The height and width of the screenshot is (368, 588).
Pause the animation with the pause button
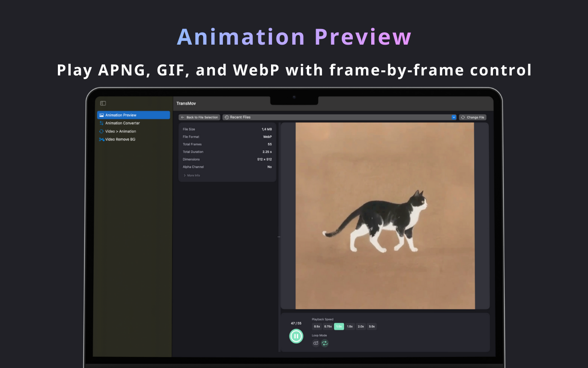[296, 336]
